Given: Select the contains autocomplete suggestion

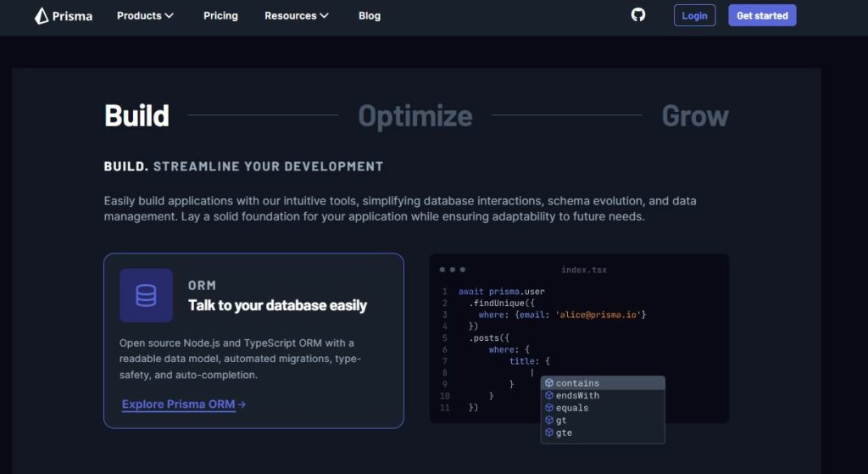Looking at the screenshot, I should pos(603,382).
